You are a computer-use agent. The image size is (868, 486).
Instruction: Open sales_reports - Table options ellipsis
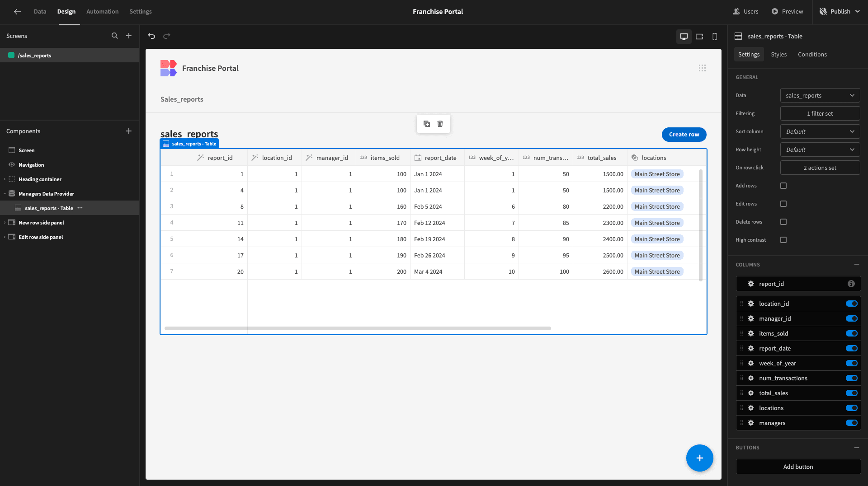pos(80,208)
